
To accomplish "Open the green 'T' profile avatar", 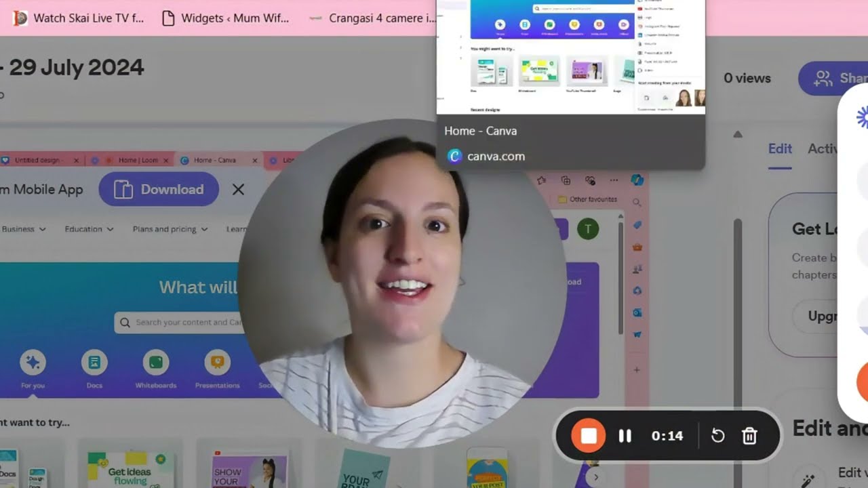I will [x=588, y=229].
